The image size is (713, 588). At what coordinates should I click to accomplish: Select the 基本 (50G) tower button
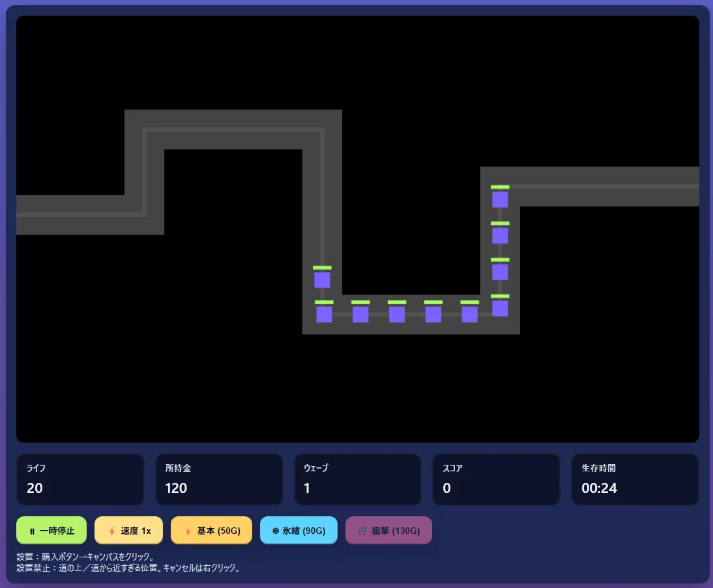click(x=211, y=531)
